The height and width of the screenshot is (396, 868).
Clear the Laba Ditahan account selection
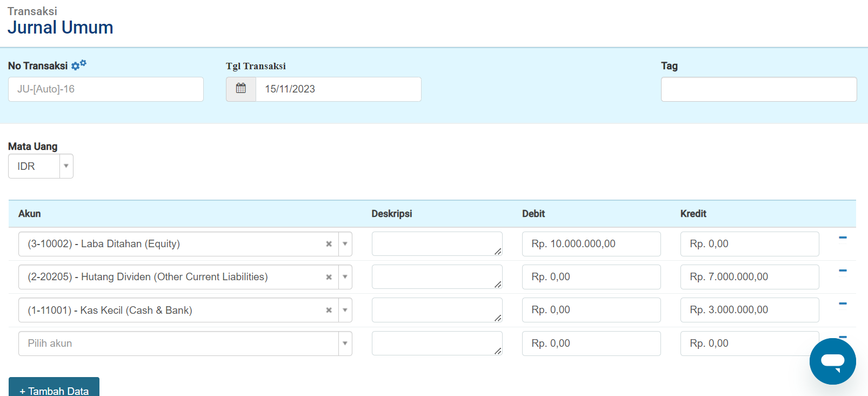(x=329, y=244)
